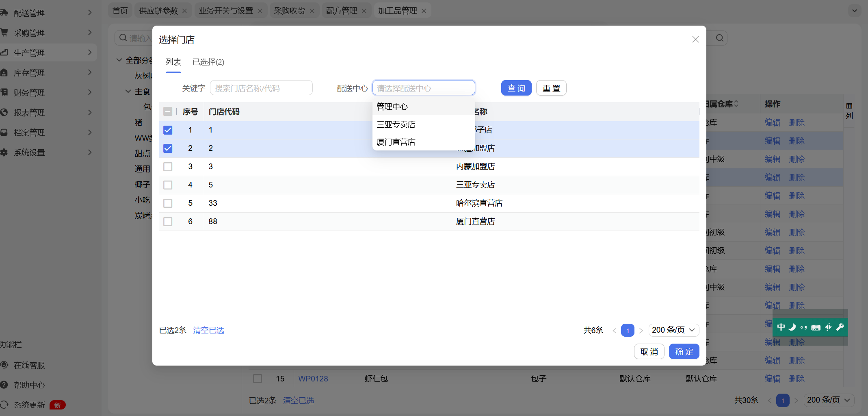Screen dimensions: 868x416
Task: Open the 200 条/页 page size dropdown in dialog
Action: pyautogui.click(x=673, y=330)
